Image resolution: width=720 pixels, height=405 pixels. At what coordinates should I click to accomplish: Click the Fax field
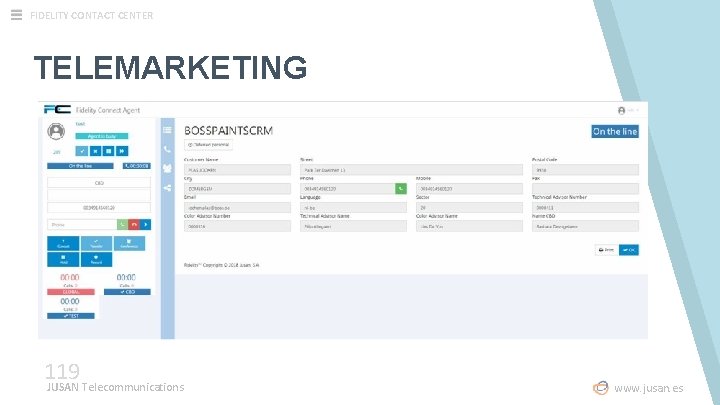tap(585, 189)
